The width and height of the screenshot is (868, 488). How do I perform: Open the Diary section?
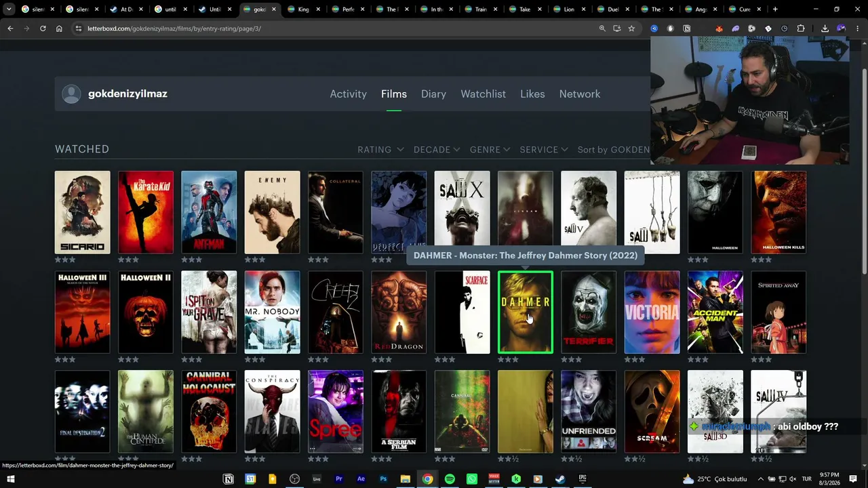point(433,94)
